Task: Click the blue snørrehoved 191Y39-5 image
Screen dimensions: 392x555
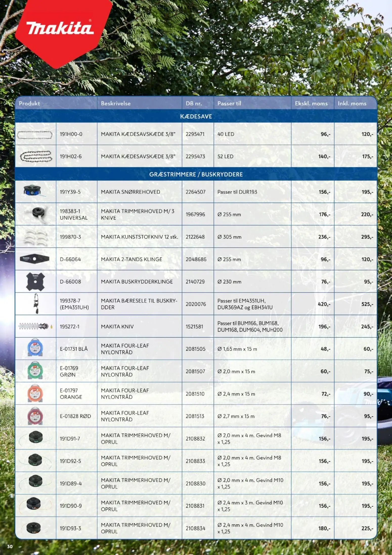Action: (x=34, y=191)
